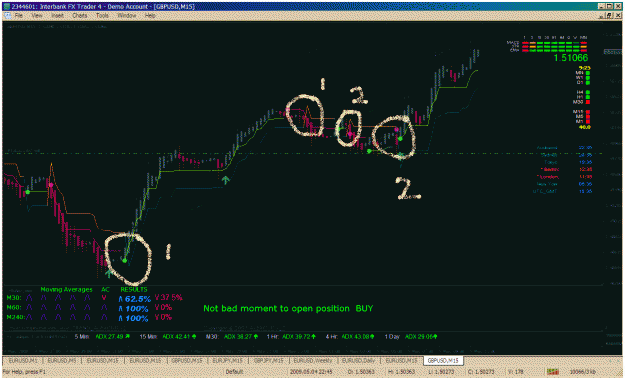Open the Window menu

[127, 16]
